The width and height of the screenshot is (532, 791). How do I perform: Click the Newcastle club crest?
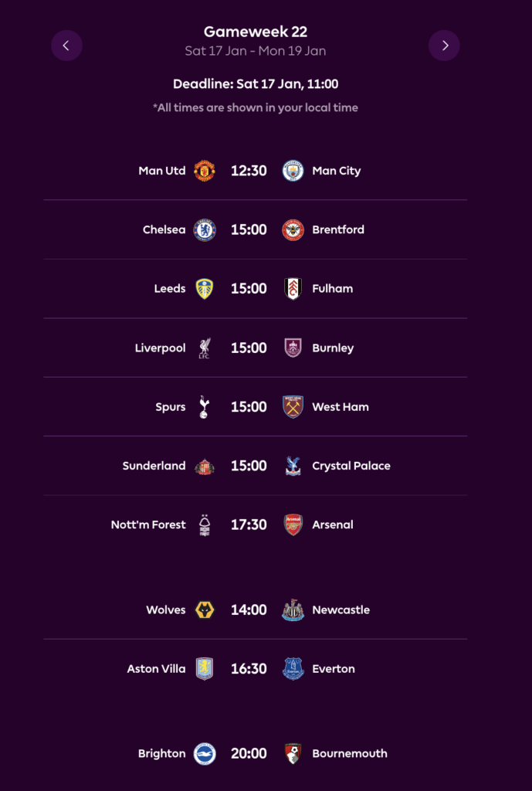tap(293, 610)
